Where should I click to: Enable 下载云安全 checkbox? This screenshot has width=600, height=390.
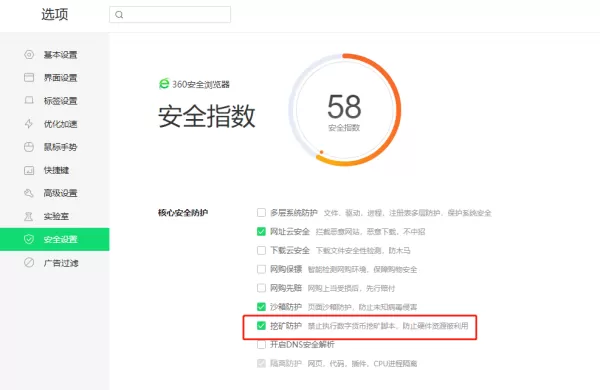[261, 250]
